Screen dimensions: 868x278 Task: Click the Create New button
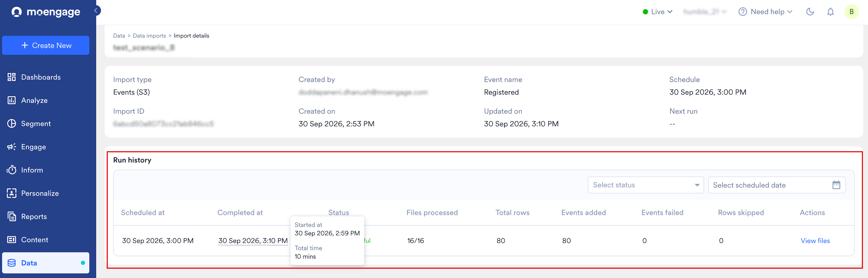click(46, 45)
